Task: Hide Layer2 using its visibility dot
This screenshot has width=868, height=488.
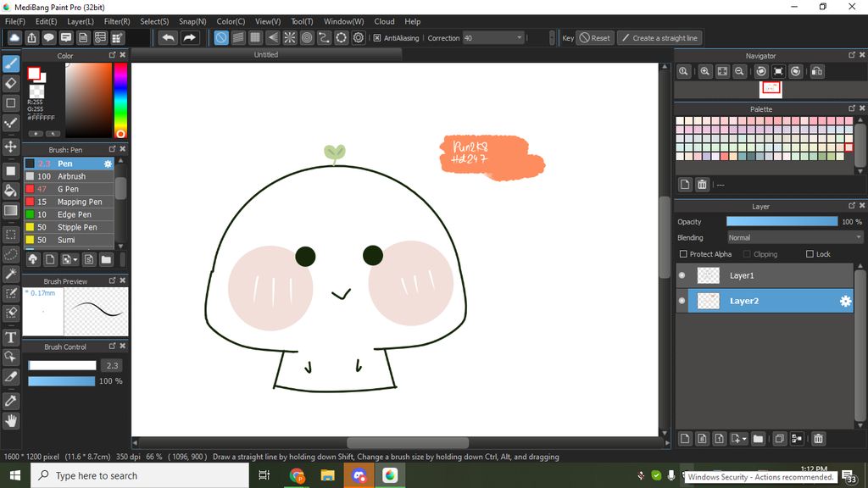Action: [x=682, y=301]
